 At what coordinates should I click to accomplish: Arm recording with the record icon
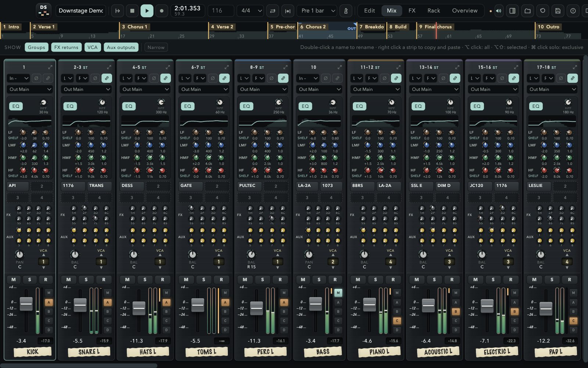[162, 11]
